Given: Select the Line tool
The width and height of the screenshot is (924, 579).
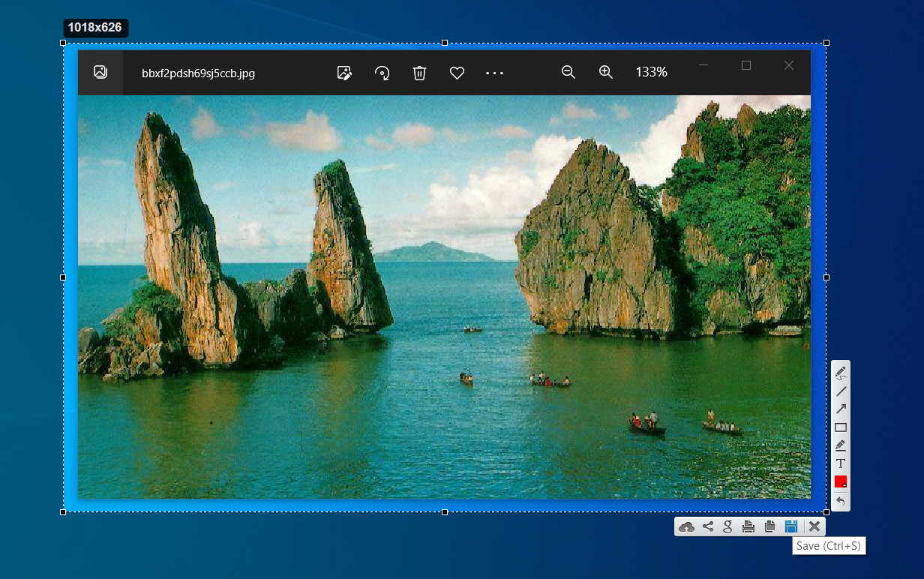Looking at the screenshot, I should pos(841,391).
